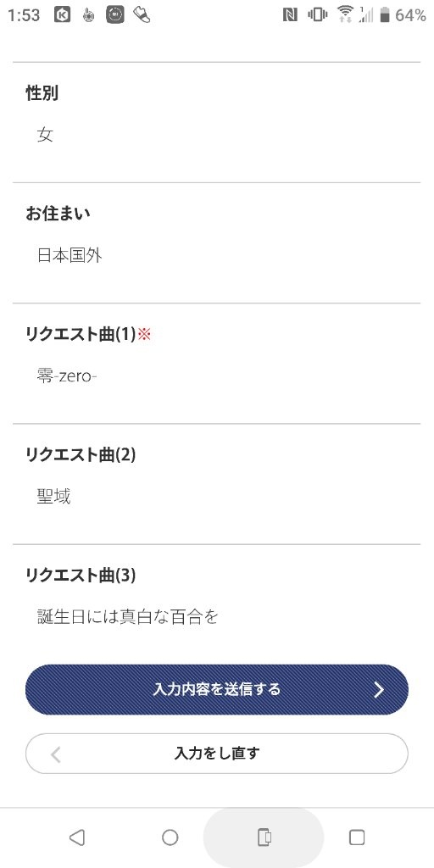Tap the Android back navigation icon
The width and height of the screenshot is (434, 868).
(77, 837)
